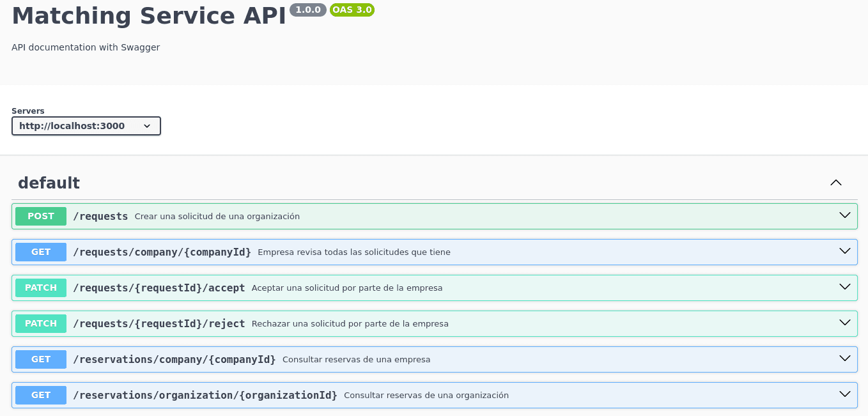The image size is (868, 416).
Task: Click the OAS 3.0 badge
Action: click(x=352, y=10)
